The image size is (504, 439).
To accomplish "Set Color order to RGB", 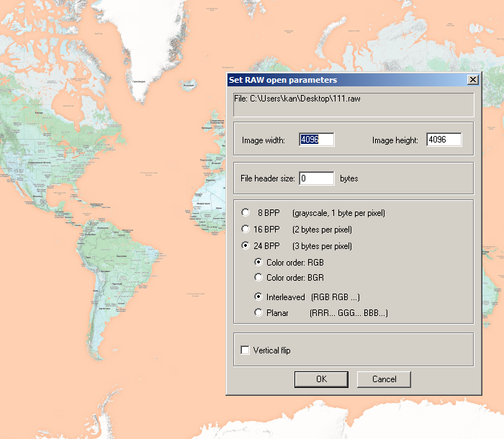I will tap(258, 263).
